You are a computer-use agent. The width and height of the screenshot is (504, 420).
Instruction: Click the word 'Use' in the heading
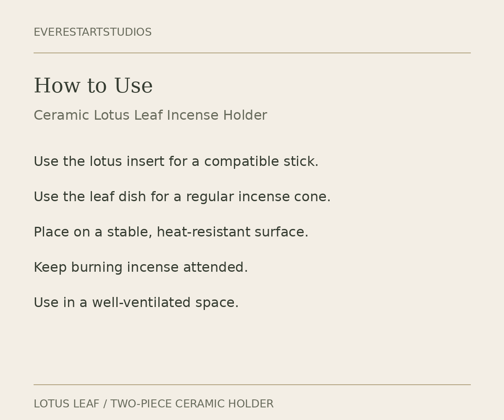point(134,86)
